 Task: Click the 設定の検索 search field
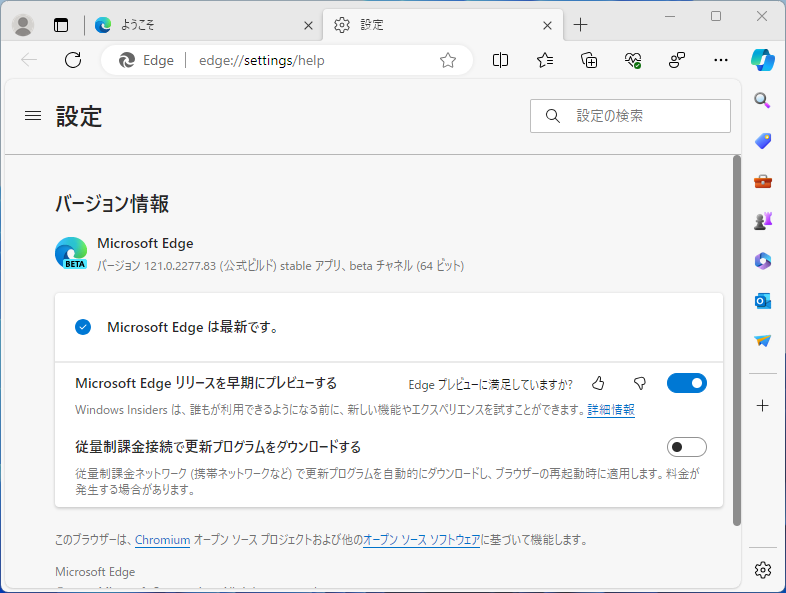pos(630,116)
